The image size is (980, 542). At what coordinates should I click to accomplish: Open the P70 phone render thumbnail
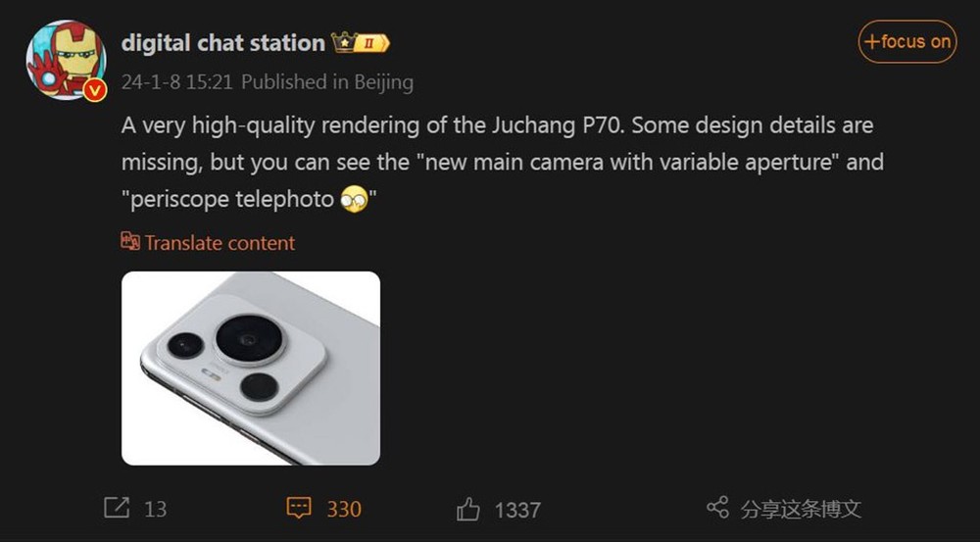(x=251, y=369)
